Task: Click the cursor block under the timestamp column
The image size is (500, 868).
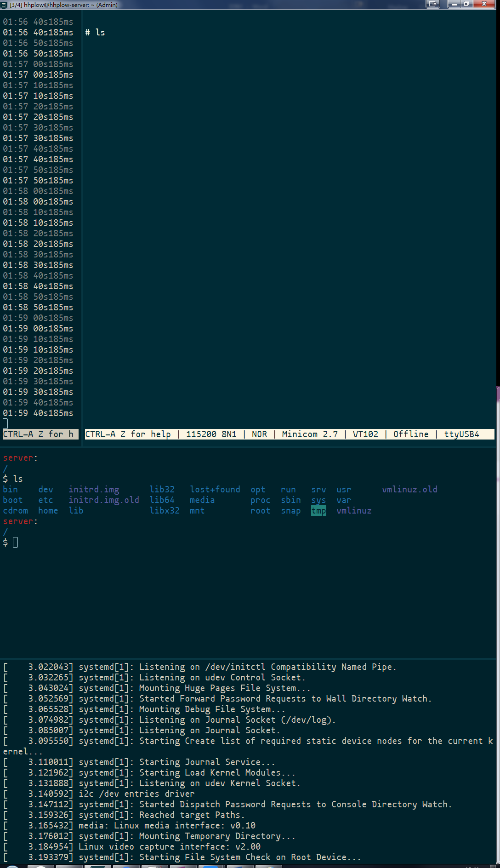Action: pos(6,423)
